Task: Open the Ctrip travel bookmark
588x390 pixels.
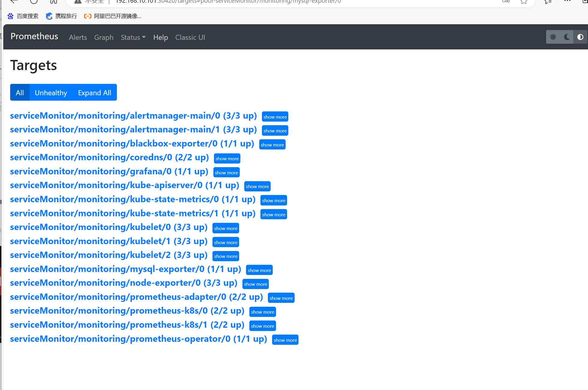Action: (x=61, y=16)
